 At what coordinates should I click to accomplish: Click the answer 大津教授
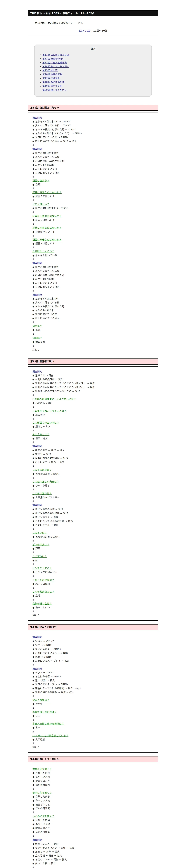pos(40,740)
